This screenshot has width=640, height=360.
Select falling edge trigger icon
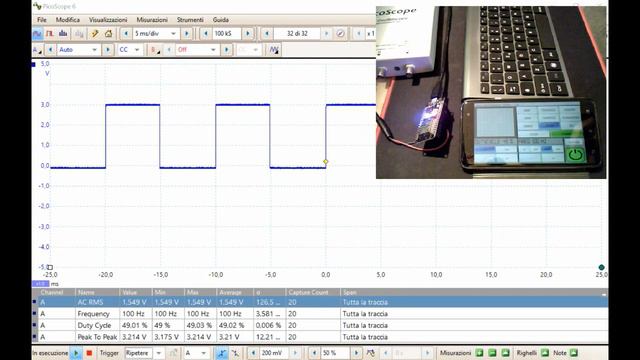[x=235, y=353]
